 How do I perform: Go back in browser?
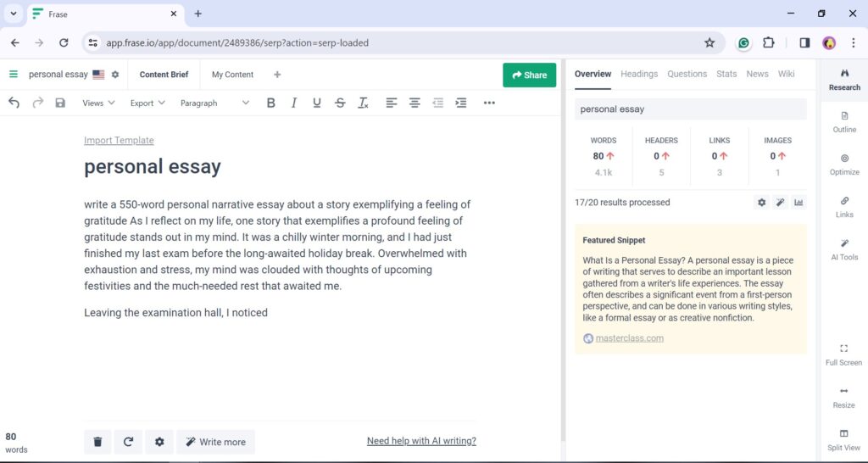[15, 42]
